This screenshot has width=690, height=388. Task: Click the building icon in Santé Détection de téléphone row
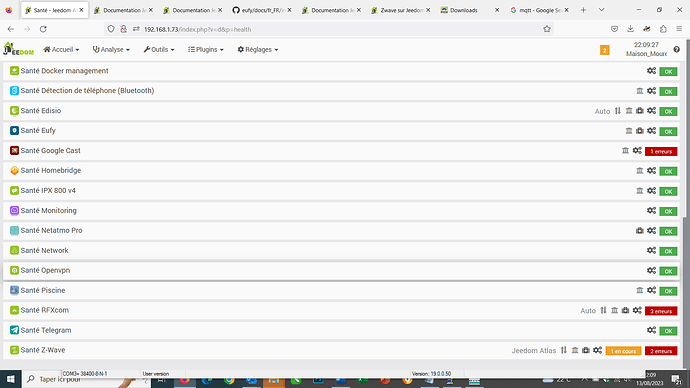click(x=639, y=91)
